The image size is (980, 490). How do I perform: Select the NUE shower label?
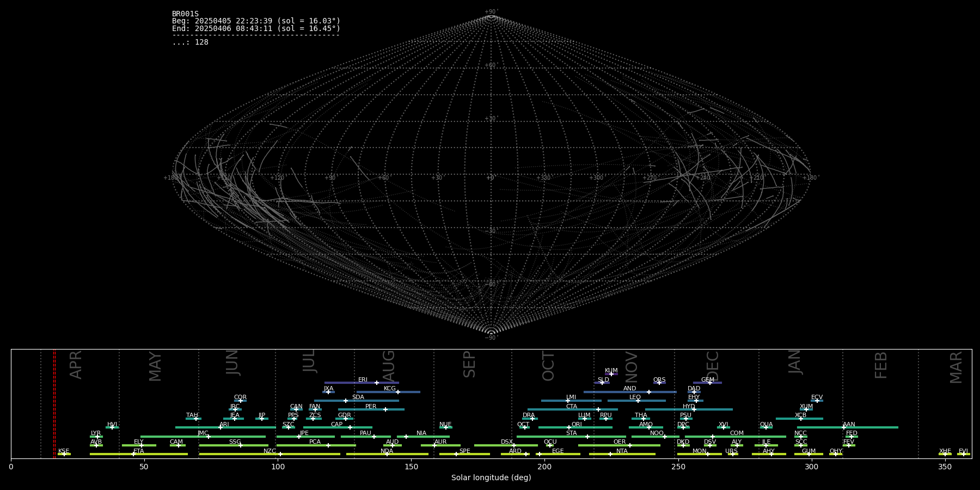445,425
